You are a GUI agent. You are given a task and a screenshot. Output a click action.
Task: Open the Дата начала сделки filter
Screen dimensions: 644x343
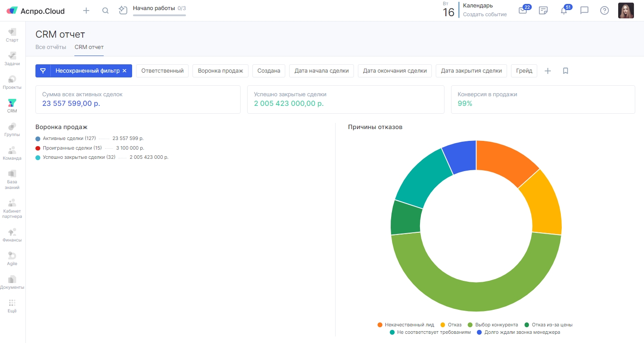(322, 71)
